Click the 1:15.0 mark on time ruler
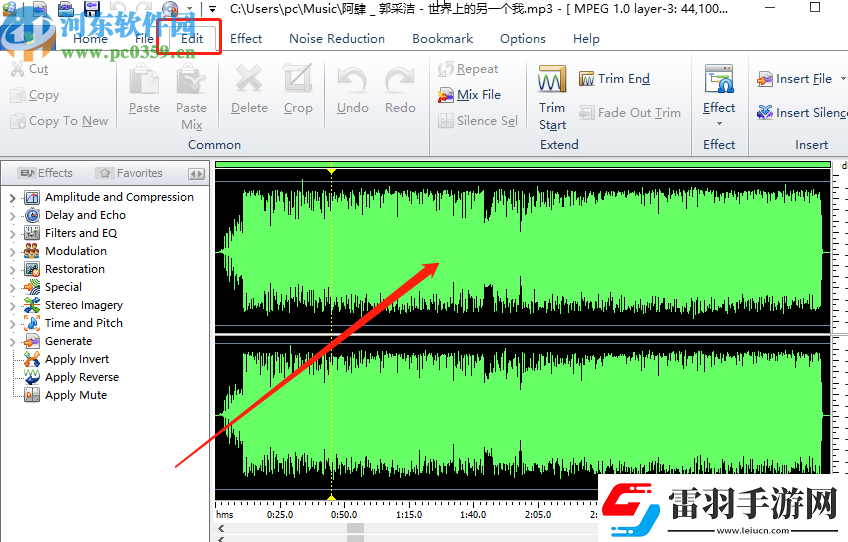The image size is (848, 542). (x=409, y=515)
